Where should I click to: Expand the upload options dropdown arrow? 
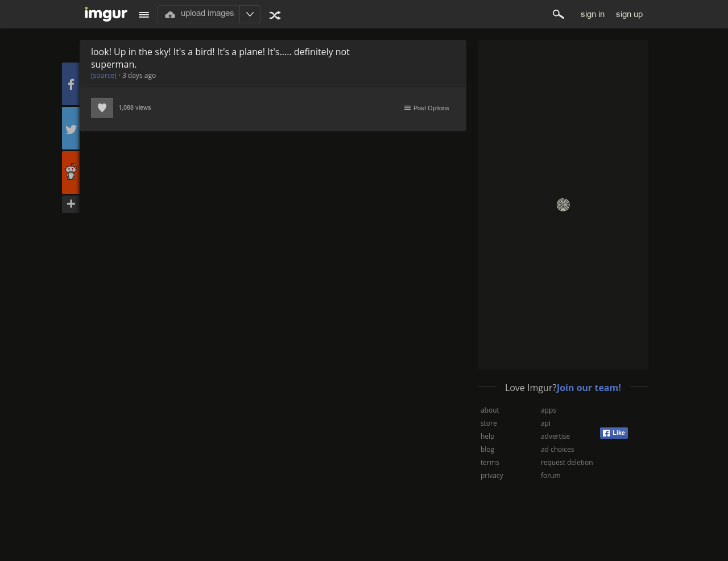click(250, 14)
